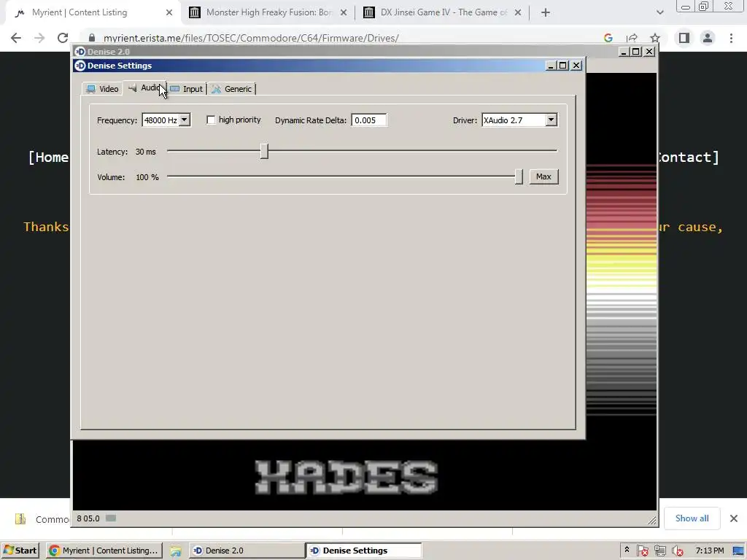
Task: Click the Show desktop icon in tray
Action: [x=739, y=551]
